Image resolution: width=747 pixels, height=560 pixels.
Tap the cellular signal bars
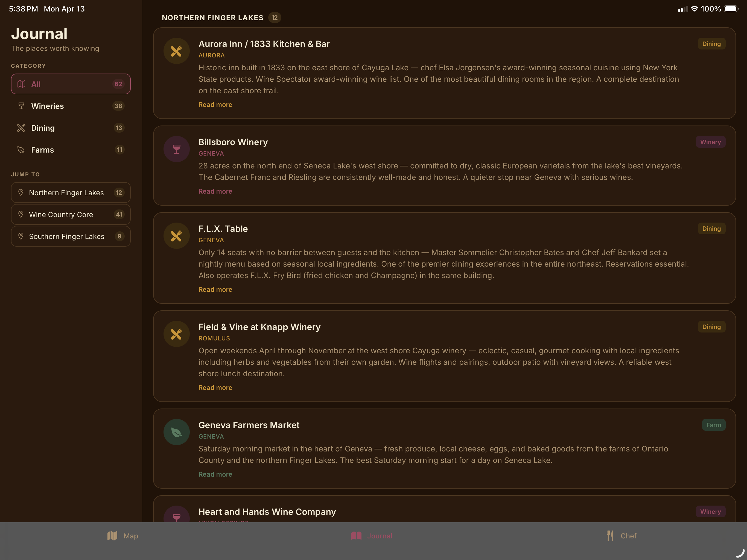683,9
